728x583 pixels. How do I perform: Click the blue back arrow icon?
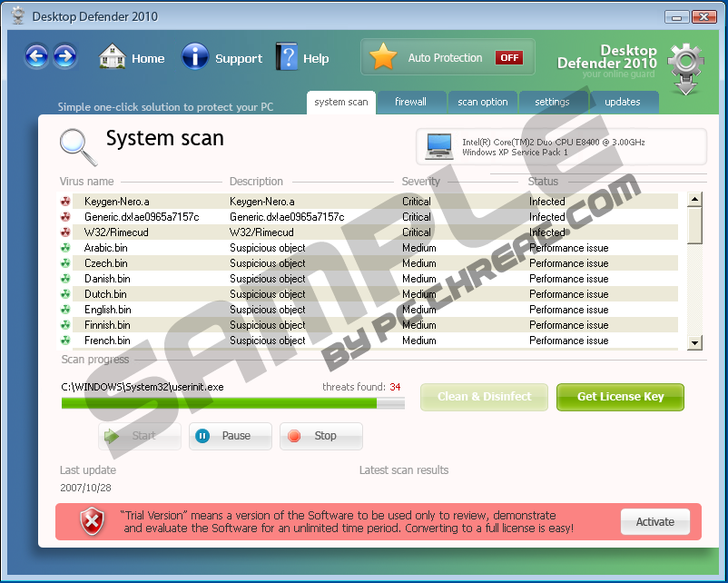[36, 57]
